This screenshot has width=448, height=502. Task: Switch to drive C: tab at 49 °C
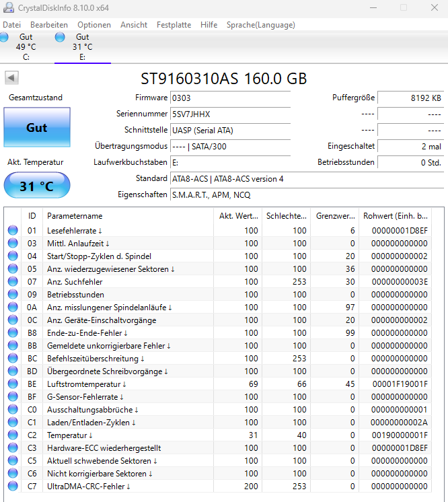coord(26,46)
